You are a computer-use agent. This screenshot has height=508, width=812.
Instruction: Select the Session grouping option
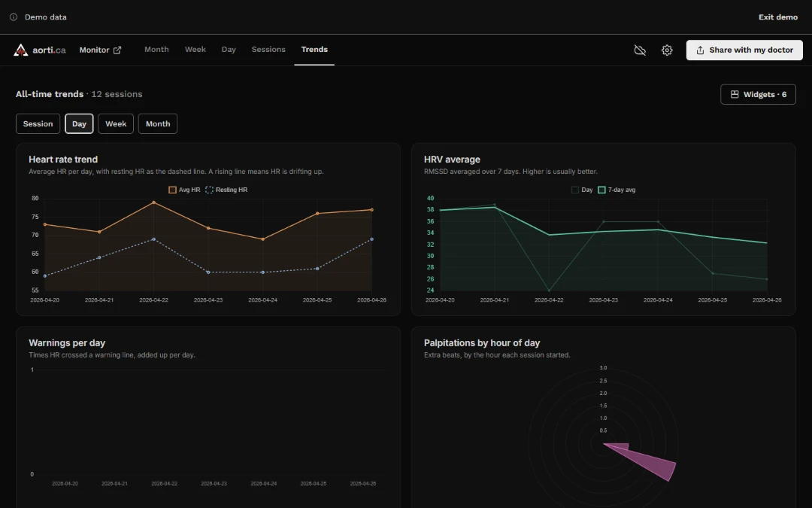(38, 123)
